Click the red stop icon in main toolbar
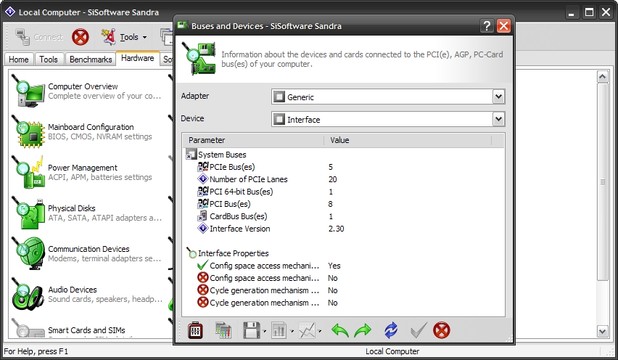The height and width of the screenshot is (360, 618). click(80, 37)
